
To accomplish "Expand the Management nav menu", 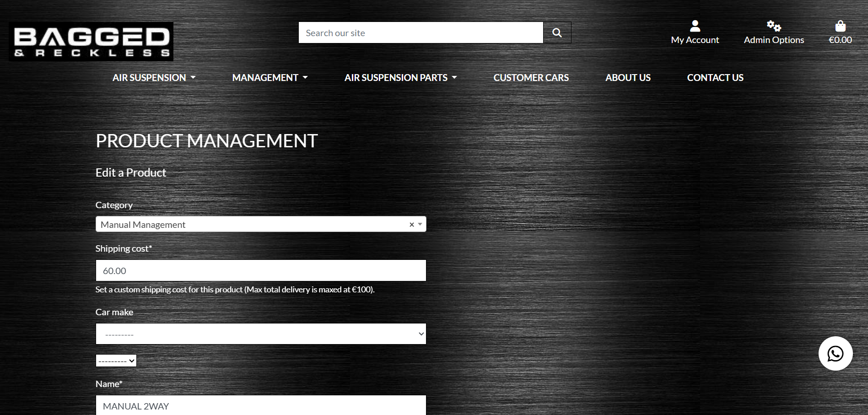I will 270,78.
